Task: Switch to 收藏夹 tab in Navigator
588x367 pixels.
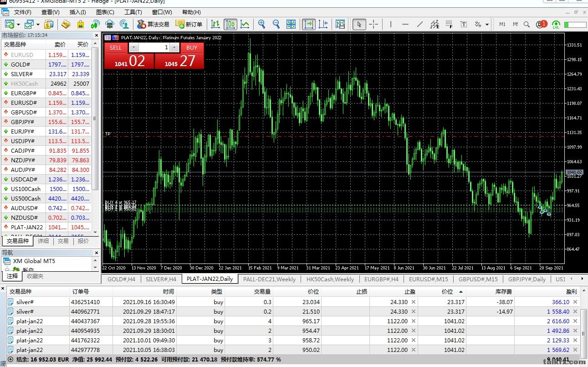Action: tap(35, 276)
